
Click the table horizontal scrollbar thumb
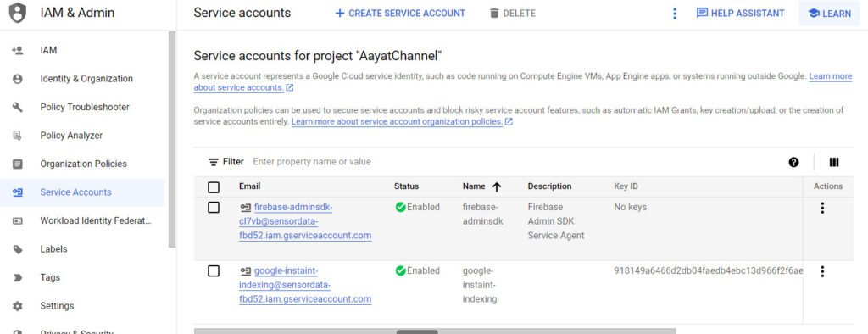[x=417, y=331]
